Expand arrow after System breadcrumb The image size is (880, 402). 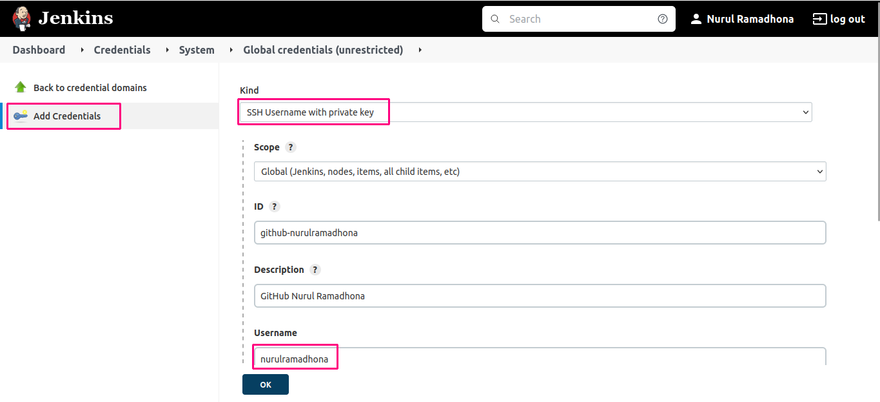231,50
